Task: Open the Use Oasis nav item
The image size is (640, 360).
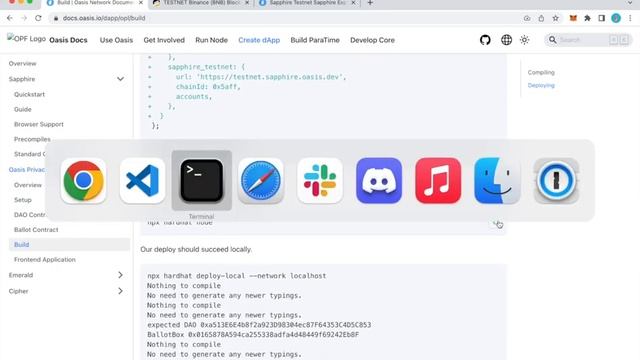Action: coord(116,40)
